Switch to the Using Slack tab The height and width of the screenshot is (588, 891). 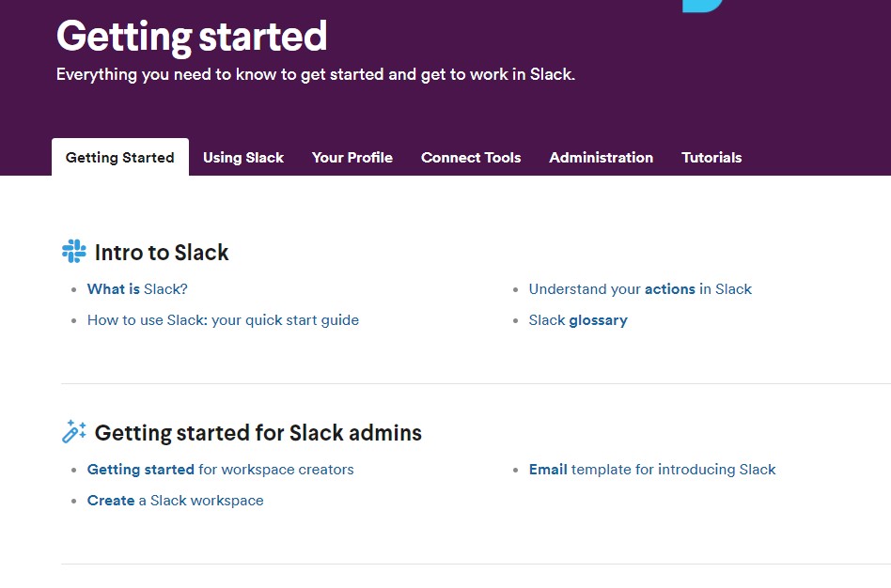[x=243, y=158]
